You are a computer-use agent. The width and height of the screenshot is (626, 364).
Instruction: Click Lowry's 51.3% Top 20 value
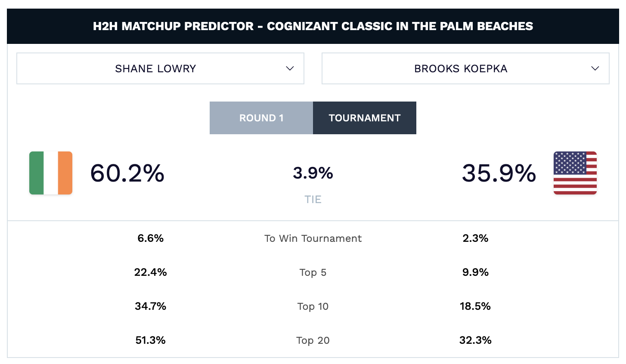click(150, 340)
